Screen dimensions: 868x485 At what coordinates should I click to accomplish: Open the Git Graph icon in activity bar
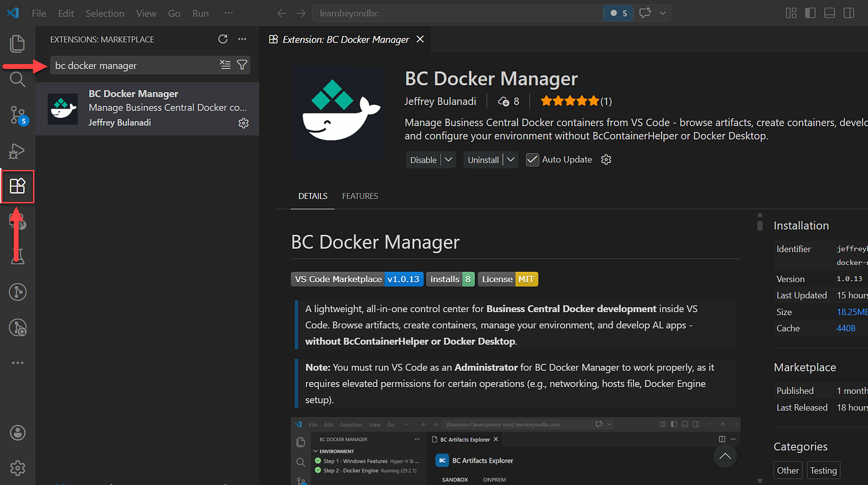[x=17, y=291]
